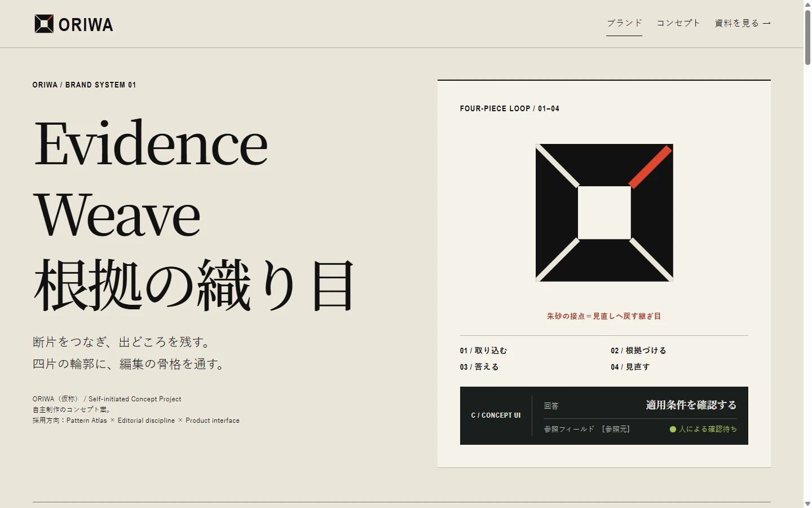Click the 回答 label in concept panel
The height and width of the screenshot is (508, 812).
point(551,406)
